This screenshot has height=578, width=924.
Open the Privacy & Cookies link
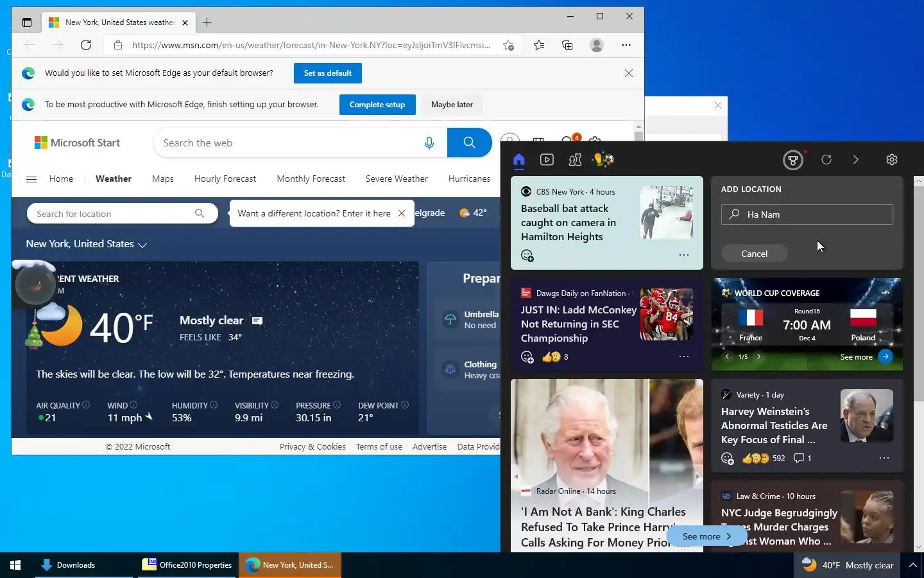pyautogui.click(x=312, y=446)
